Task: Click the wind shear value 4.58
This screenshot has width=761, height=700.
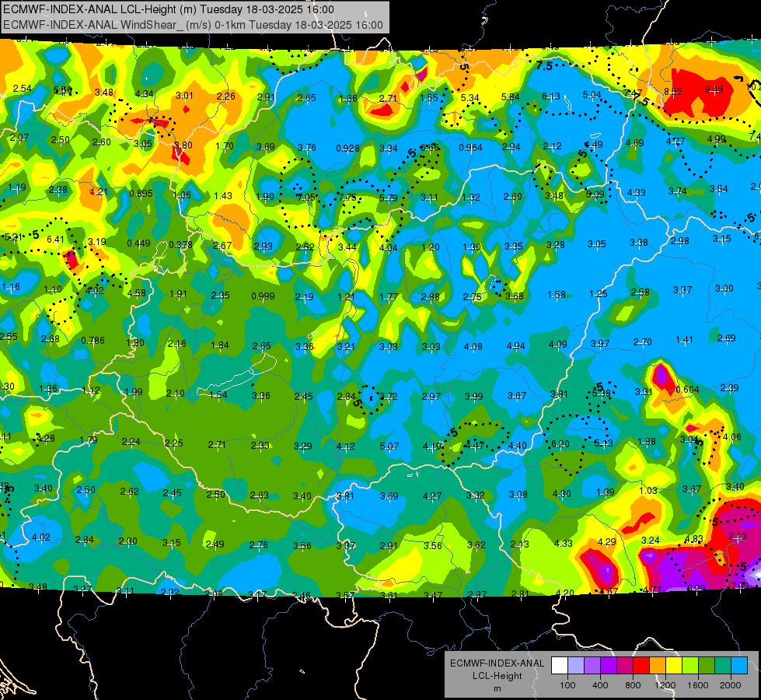Action: pyautogui.click(x=136, y=293)
